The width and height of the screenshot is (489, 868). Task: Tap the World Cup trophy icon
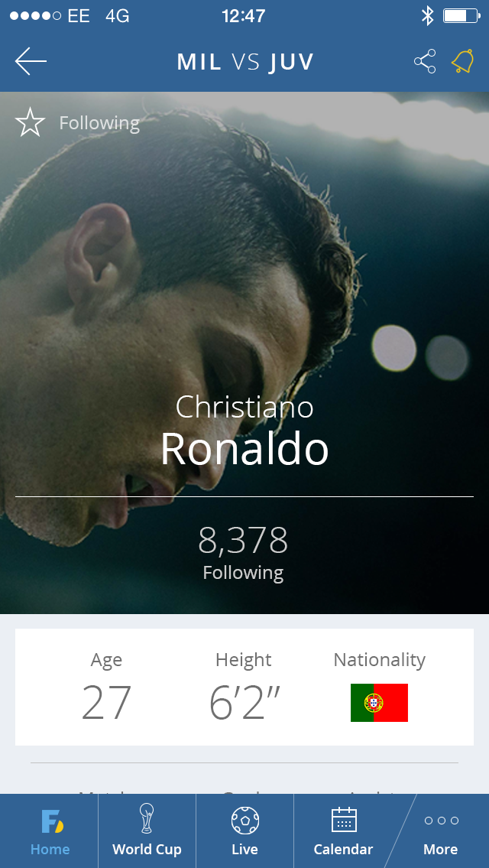(147, 818)
